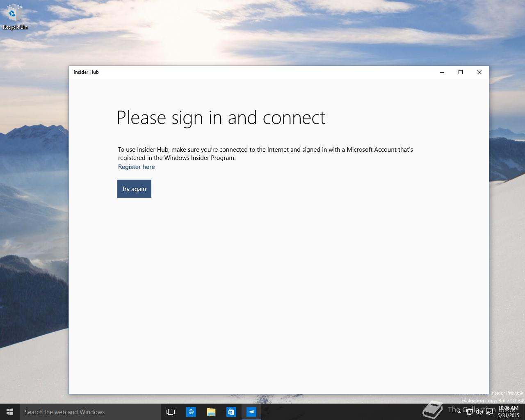Click the Try again button
The width and height of the screenshot is (525, 420).
134,189
